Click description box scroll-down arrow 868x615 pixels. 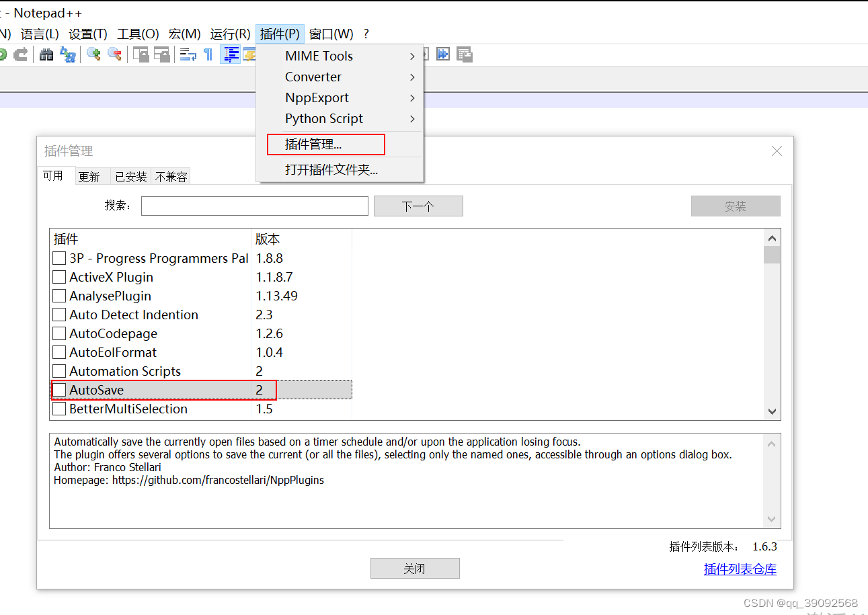click(x=772, y=519)
